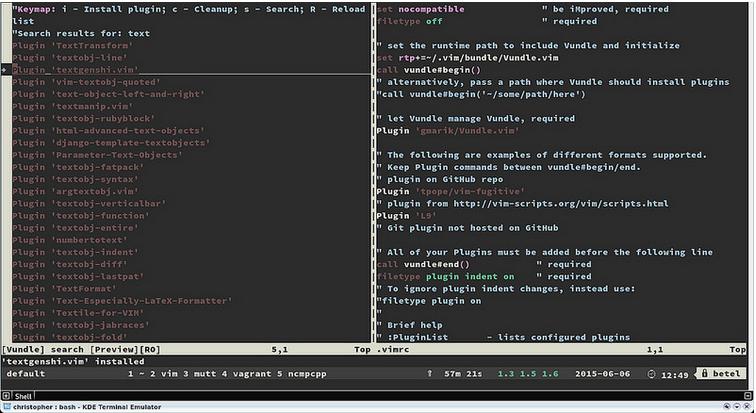Image resolution: width=756 pixels, height=413 pixels.
Task: Click Plugin 'textobj-fold' line
Action: pyautogui.click(x=70, y=337)
